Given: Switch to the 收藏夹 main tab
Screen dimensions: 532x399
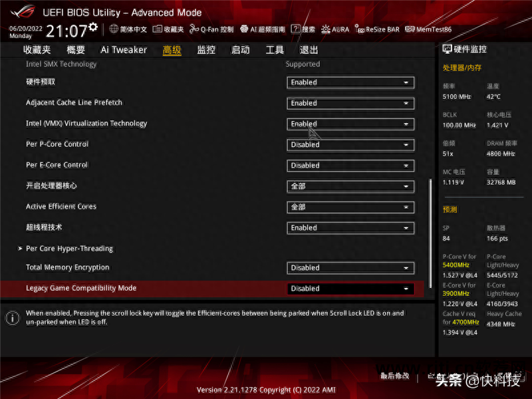Looking at the screenshot, I should 37,50.
